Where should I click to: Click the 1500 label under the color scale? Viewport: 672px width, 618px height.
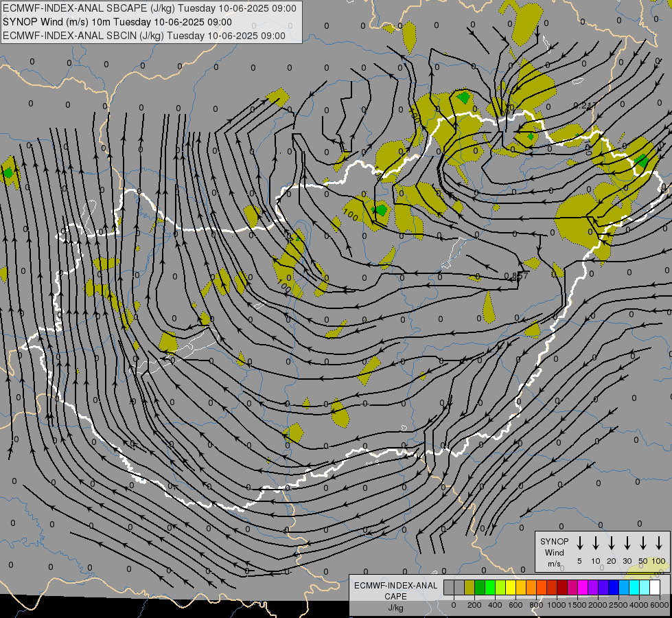[x=577, y=605]
